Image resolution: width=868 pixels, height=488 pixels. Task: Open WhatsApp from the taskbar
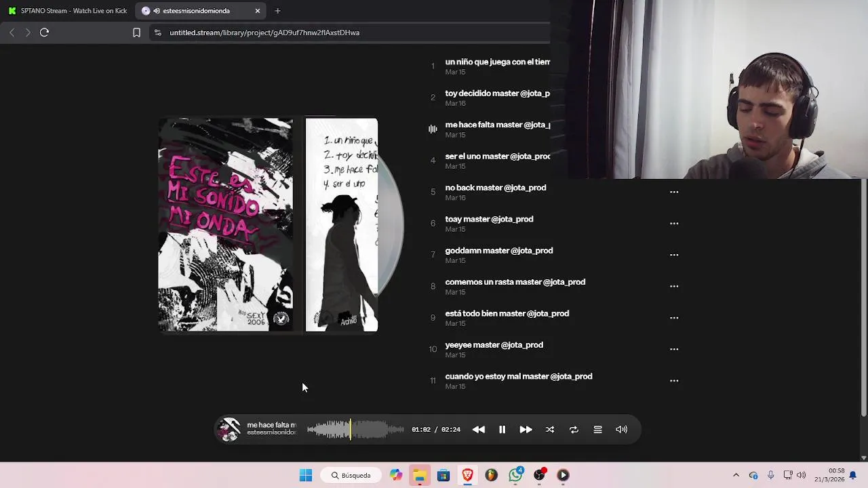pyautogui.click(x=515, y=475)
